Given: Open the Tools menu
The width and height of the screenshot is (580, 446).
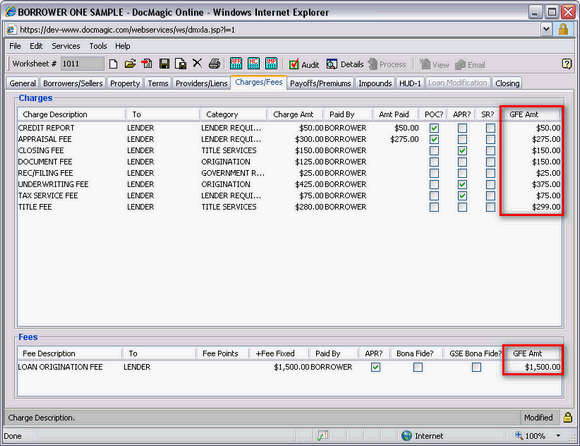Looking at the screenshot, I should click(x=98, y=46).
